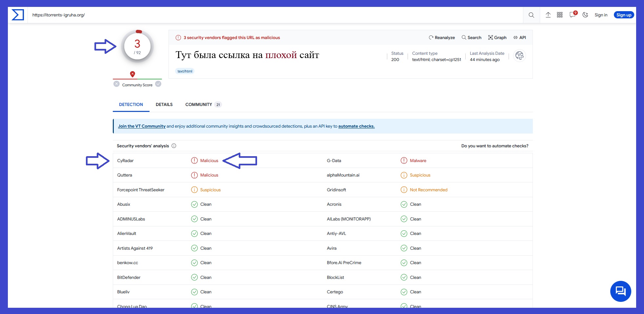Click the URL search field

coord(275,15)
